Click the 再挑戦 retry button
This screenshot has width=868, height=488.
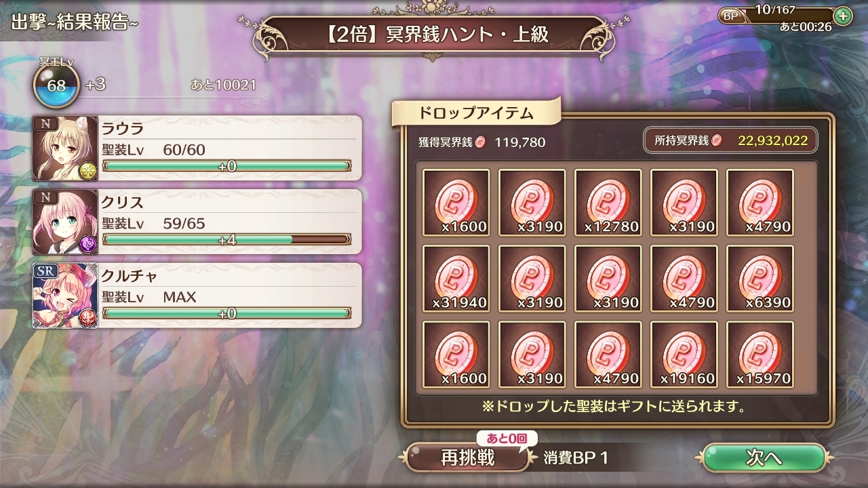(467, 457)
